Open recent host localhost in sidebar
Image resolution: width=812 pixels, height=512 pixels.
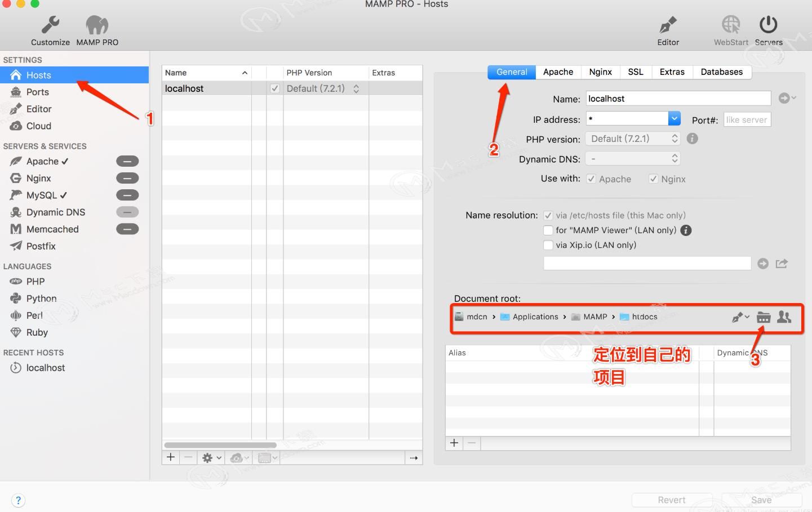(45, 367)
